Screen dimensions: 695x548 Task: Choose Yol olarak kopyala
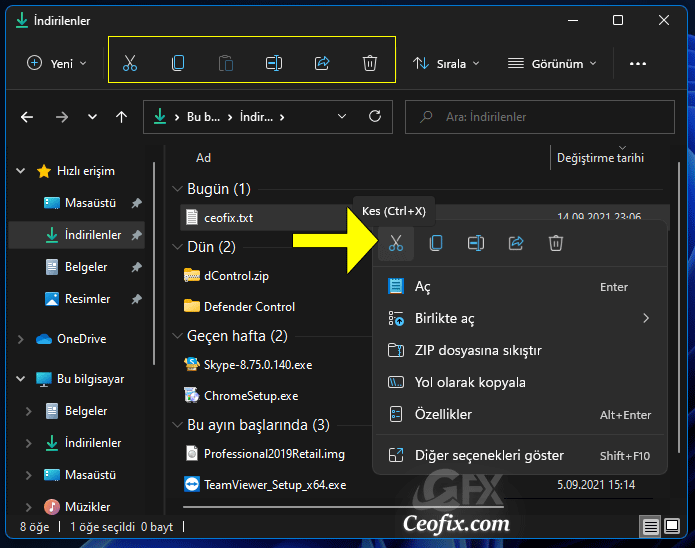pyautogui.click(x=520, y=383)
